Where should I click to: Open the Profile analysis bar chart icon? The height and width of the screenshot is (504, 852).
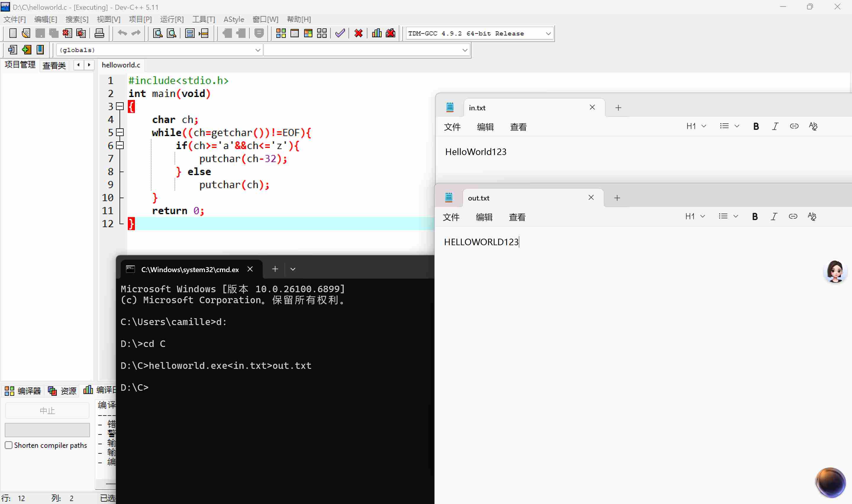377,33
